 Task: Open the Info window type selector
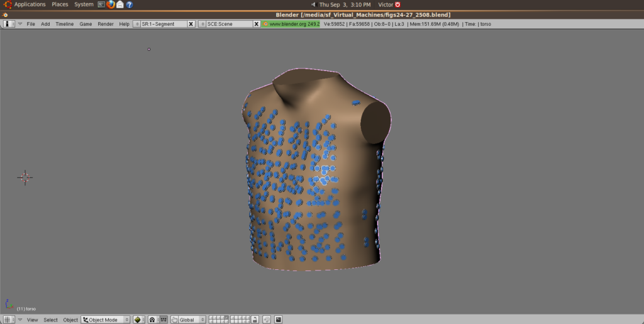9,24
